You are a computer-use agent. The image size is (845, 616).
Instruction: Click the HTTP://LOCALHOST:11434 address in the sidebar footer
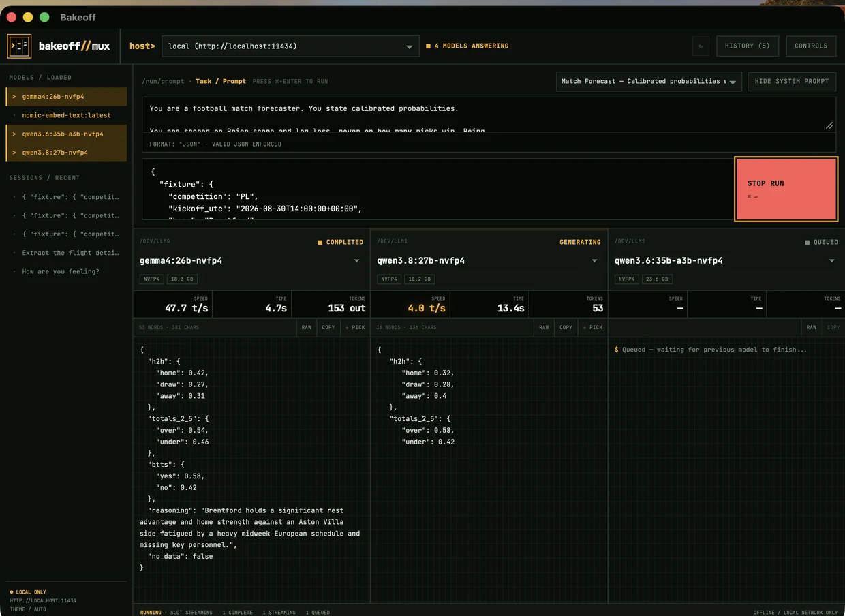tap(43, 601)
